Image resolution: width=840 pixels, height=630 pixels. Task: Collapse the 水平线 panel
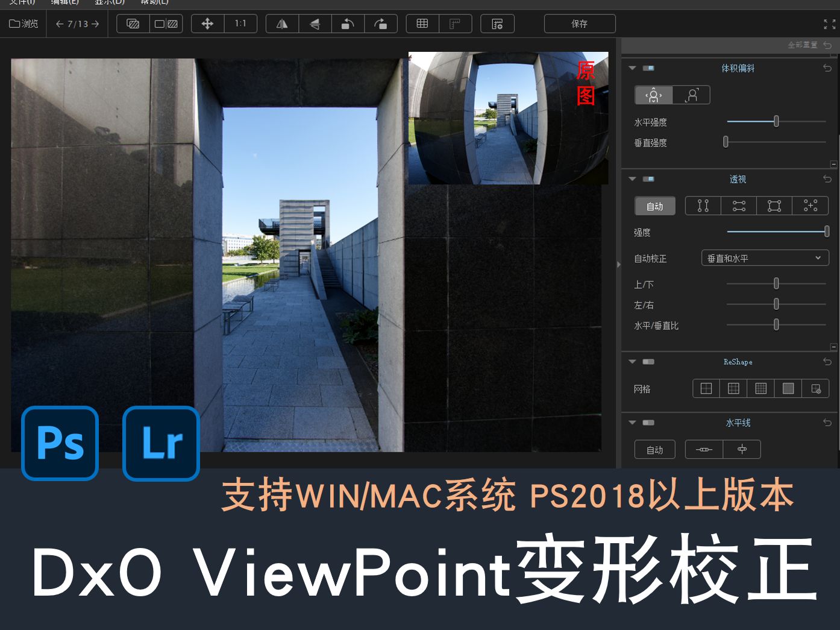632,423
